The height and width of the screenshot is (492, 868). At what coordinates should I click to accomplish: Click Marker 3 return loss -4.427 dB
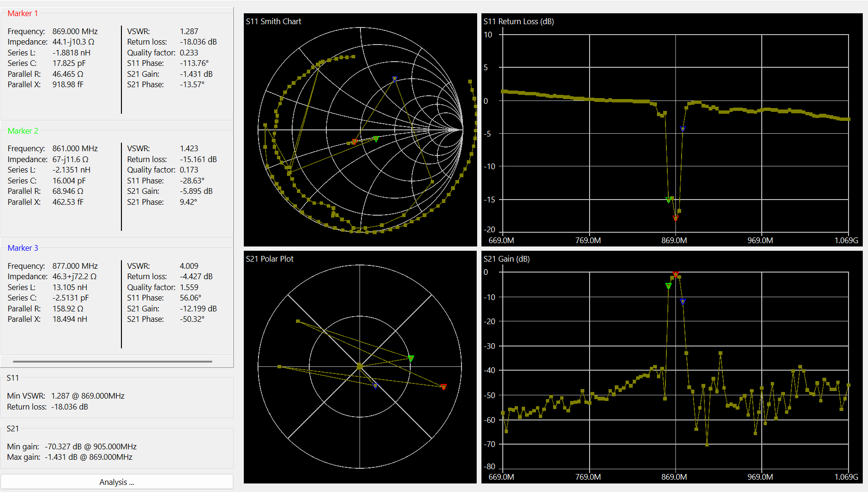[x=196, y=276]
